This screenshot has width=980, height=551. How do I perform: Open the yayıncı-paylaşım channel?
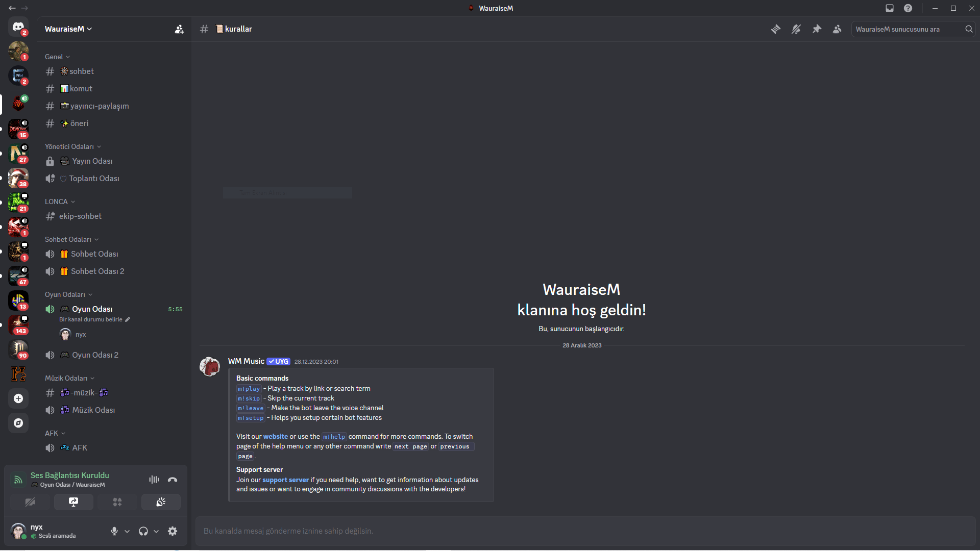(114, 106)
